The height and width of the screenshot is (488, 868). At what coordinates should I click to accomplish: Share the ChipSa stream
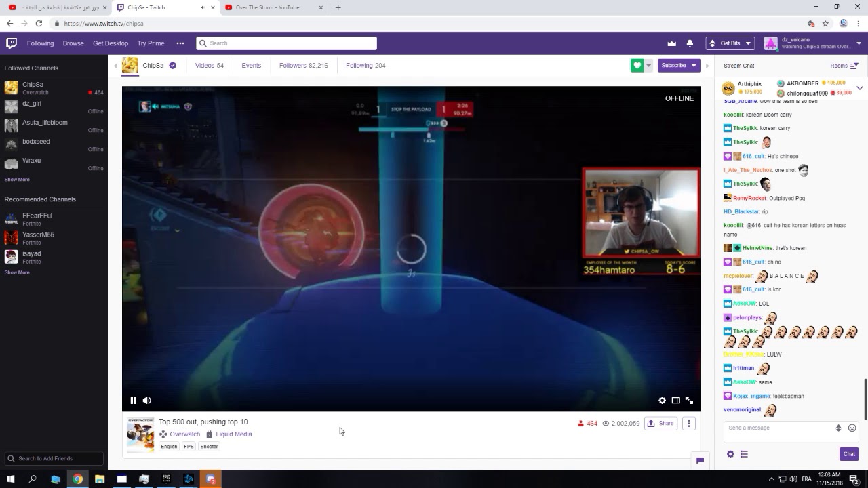pyautogui.click(x=660, y=424)
